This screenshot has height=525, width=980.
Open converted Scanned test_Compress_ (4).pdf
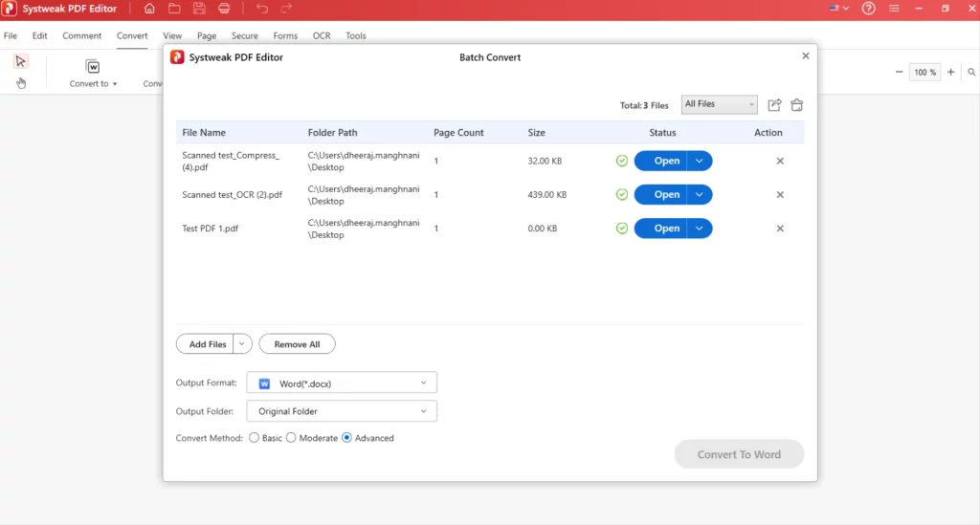click(x=660, y=161)
